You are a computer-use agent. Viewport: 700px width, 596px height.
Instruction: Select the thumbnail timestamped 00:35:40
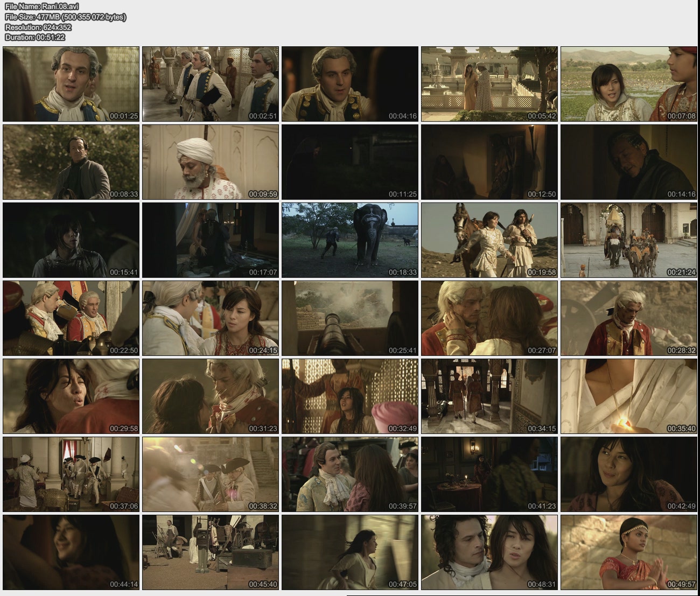point(628,396)
